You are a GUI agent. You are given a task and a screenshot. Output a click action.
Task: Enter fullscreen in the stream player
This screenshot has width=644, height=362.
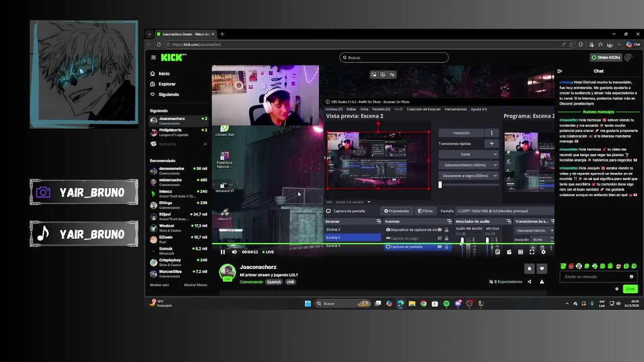tap(532, 252)
